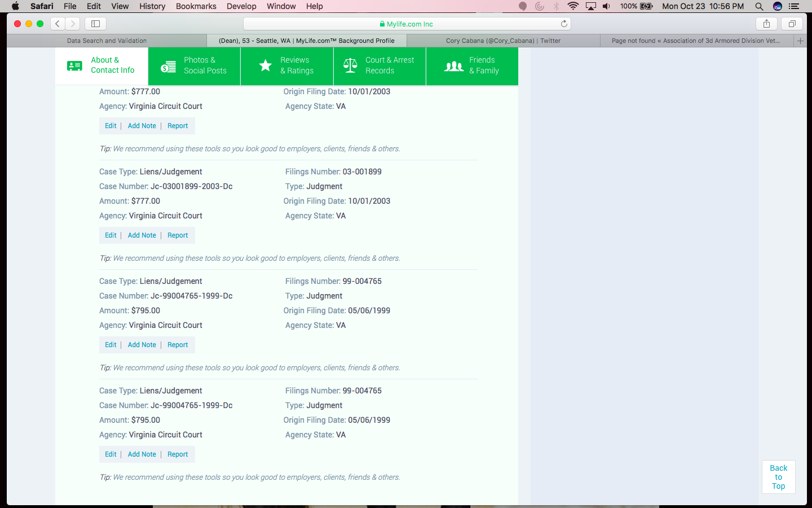Add Note to the last listed record
This screenshot has height=508, width=812.
(x=142, y=454)
